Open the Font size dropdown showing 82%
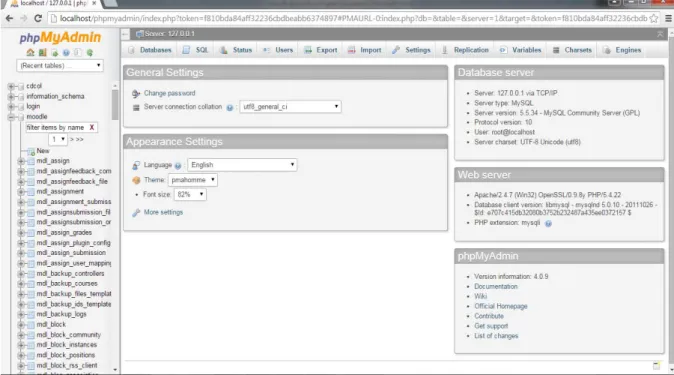674x375 pixels. 190,194
